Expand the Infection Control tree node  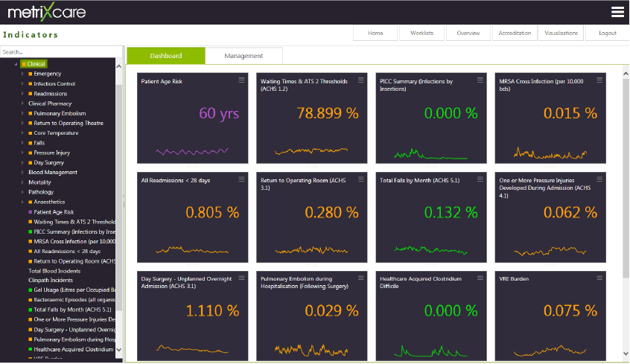22,84
